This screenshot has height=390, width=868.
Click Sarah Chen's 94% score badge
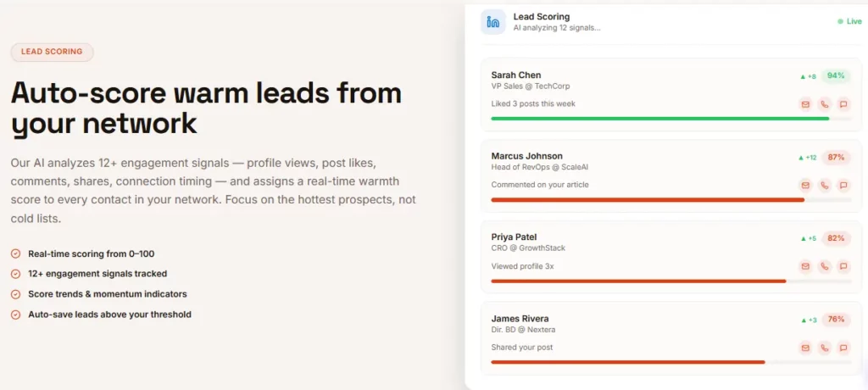click(836, 76)
